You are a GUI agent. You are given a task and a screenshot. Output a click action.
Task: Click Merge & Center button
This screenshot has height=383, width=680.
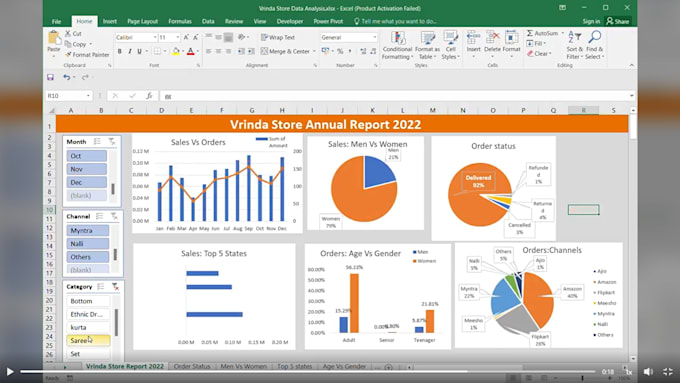[x=285, y=51]
